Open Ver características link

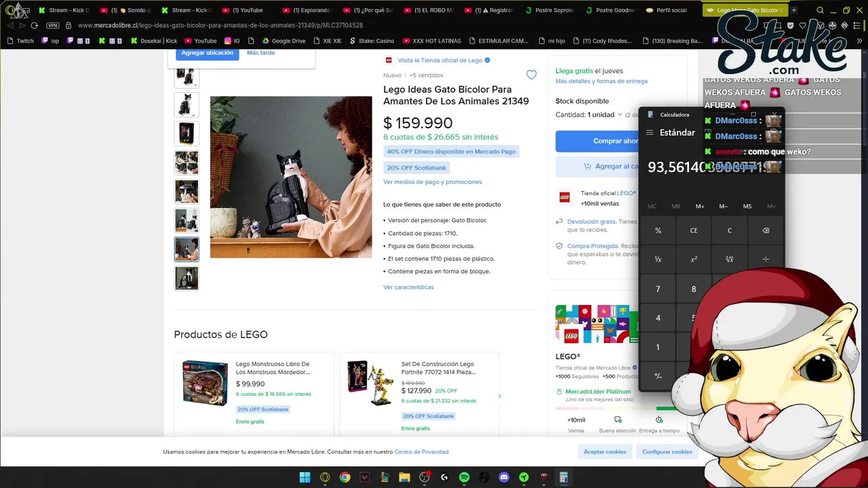click(408, 287)
